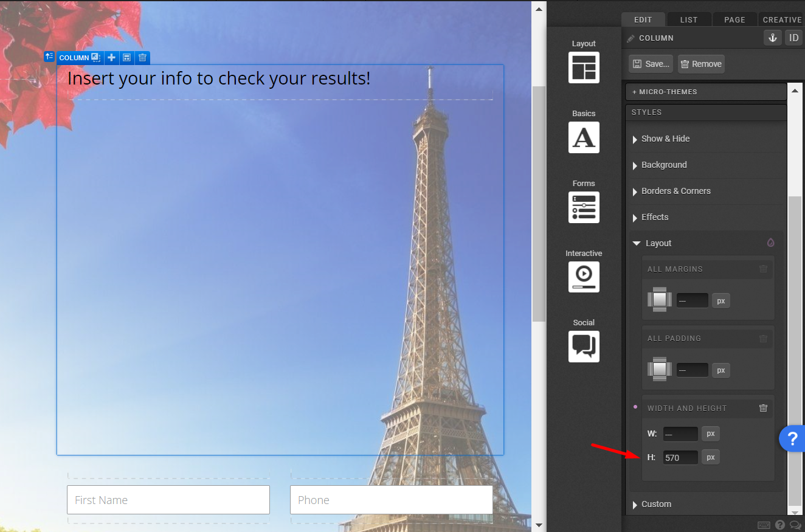Open the Interactive widgets category

coord(584,277)
